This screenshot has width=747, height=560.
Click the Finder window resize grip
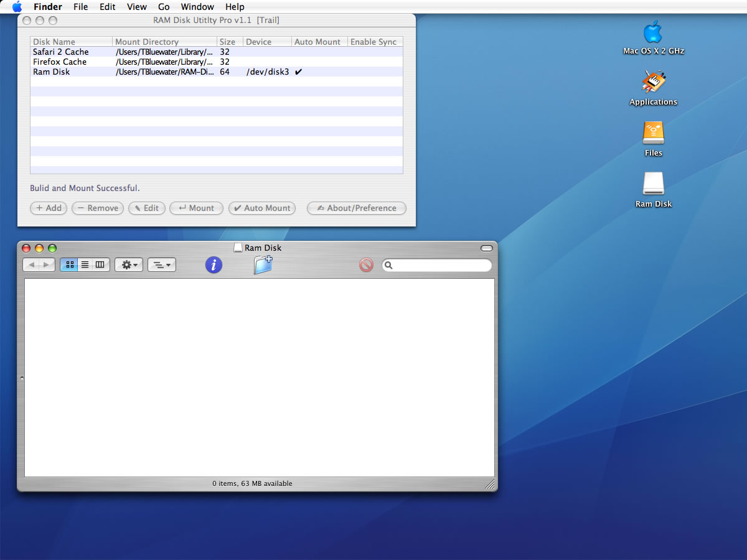pos(490,483)
